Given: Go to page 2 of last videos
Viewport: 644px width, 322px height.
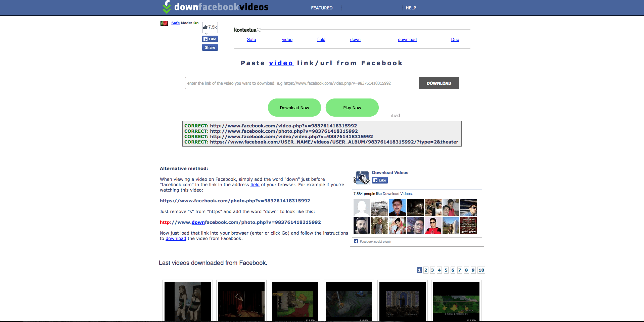Looking at the screenshot, I should coord(426,270).
